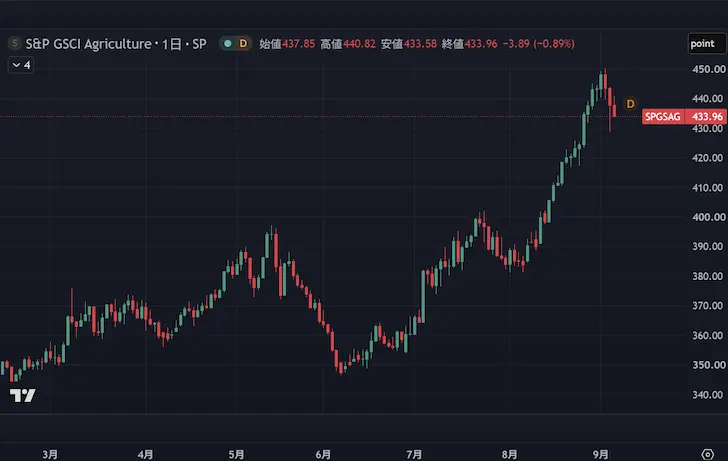Select the 433.96 current price tag
728x461 pixels.
point(706,117)
